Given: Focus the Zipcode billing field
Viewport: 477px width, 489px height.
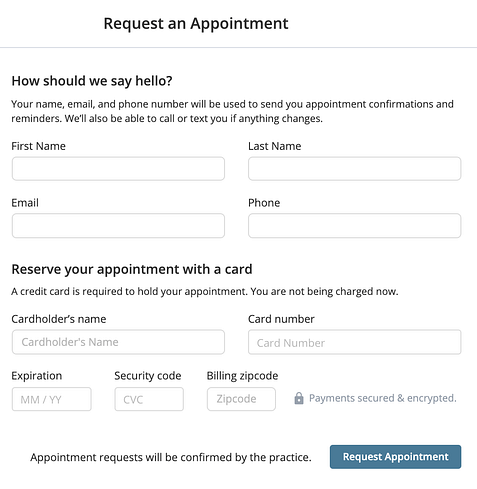Looking at the screenshot, I should point(241,399).
